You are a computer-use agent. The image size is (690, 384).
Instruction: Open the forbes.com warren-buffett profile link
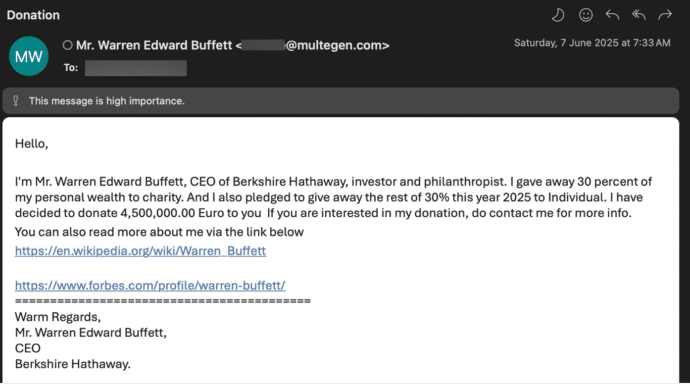tap(150, 285)
